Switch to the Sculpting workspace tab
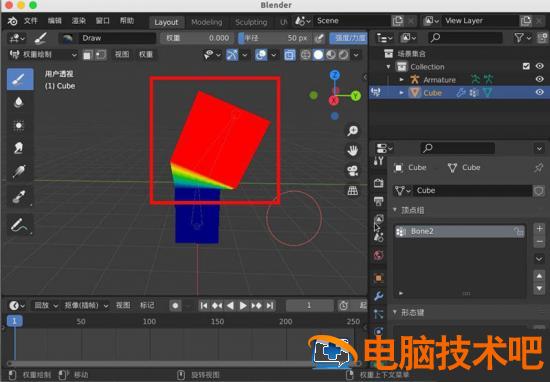Image resolution: width=550 pixels, height=382 pixels. [x=251, y=22]
